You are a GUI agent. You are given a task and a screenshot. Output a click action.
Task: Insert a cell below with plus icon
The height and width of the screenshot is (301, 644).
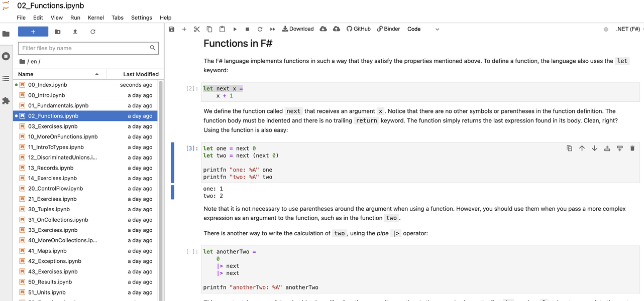click(x=184, y=29)
